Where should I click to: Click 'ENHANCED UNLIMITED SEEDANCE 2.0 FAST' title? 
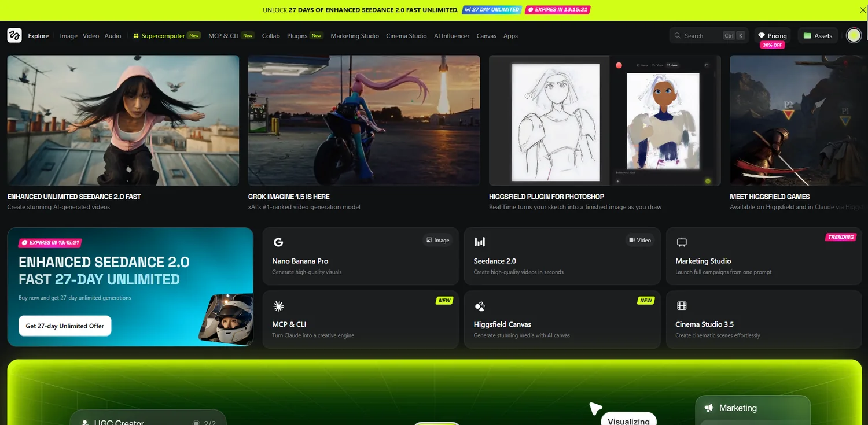(x=74, y=197)
